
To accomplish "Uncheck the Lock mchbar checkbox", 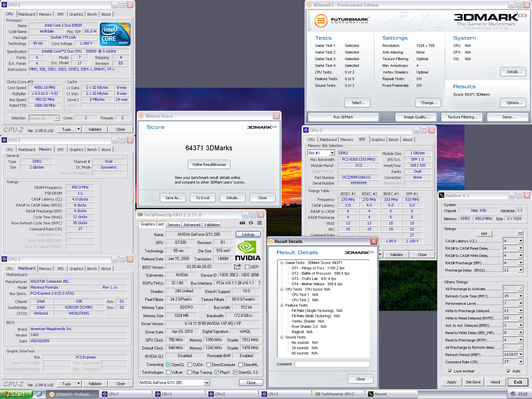I will tap(450, 371).
